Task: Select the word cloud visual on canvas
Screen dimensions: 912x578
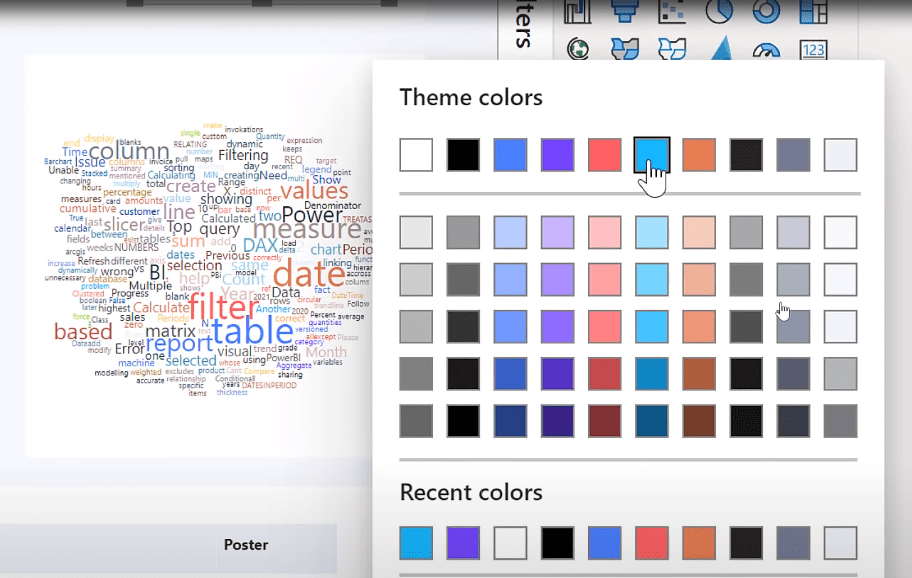Action: coord(198,256)
